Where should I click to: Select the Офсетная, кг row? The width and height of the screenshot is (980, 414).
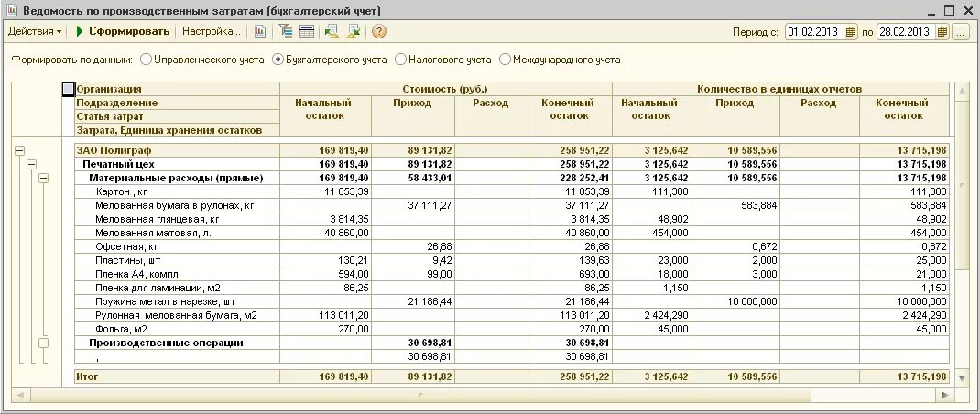[512, 246]
